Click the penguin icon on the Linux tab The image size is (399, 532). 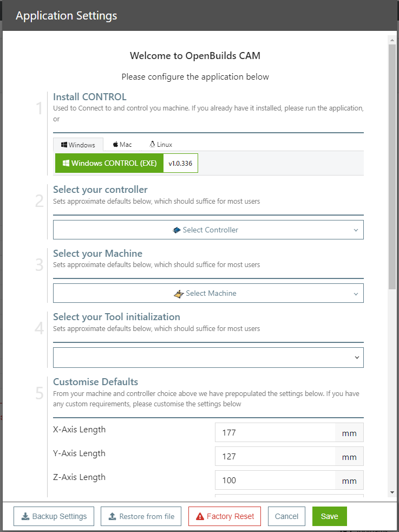152,145
